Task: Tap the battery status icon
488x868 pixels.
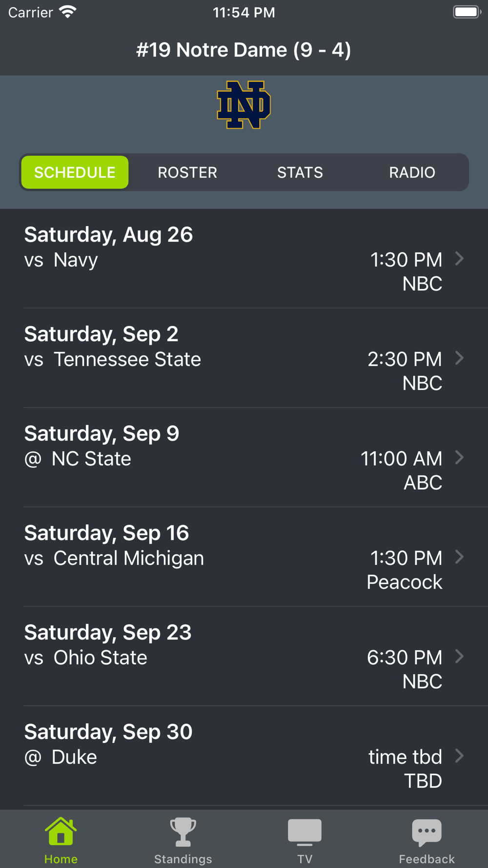Action: click(467, 12)
